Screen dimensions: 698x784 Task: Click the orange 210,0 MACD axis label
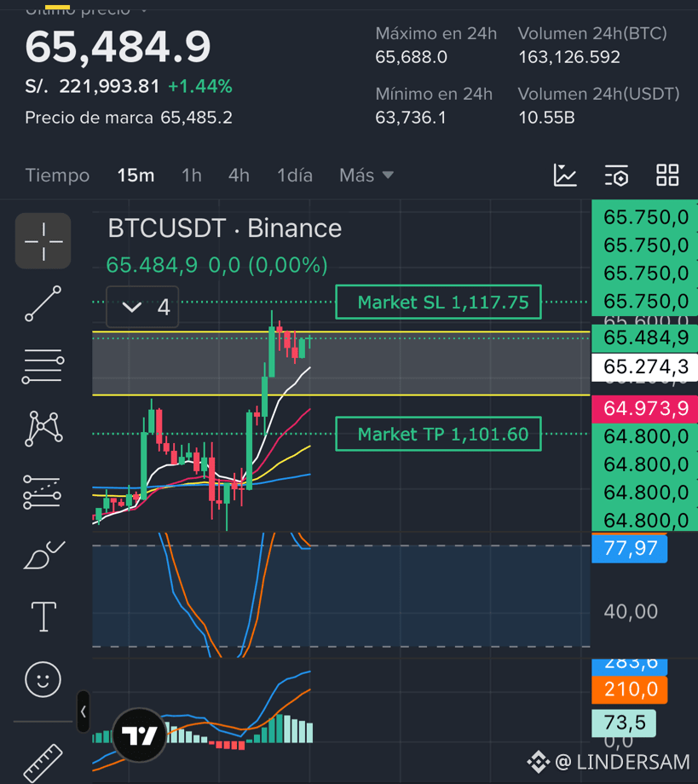(x=630, y=690)
